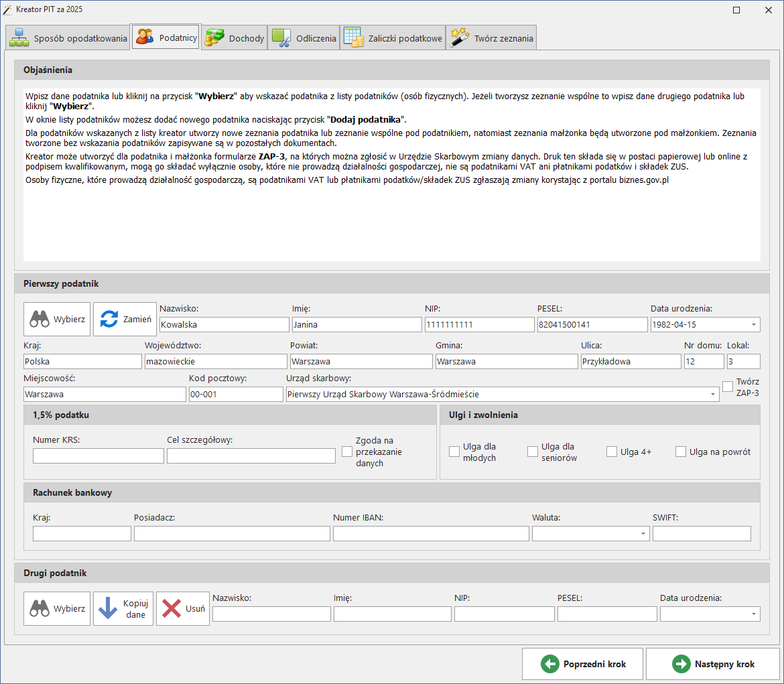The width and height of the screenshot is (784, 684).
Task: Click the magic wand icon for Twórz zeznania
Action: 460,38
